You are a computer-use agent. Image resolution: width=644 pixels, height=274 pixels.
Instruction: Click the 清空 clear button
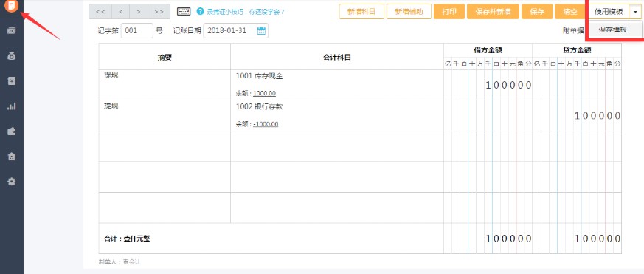pyautogui.click(x=570, y=12)
